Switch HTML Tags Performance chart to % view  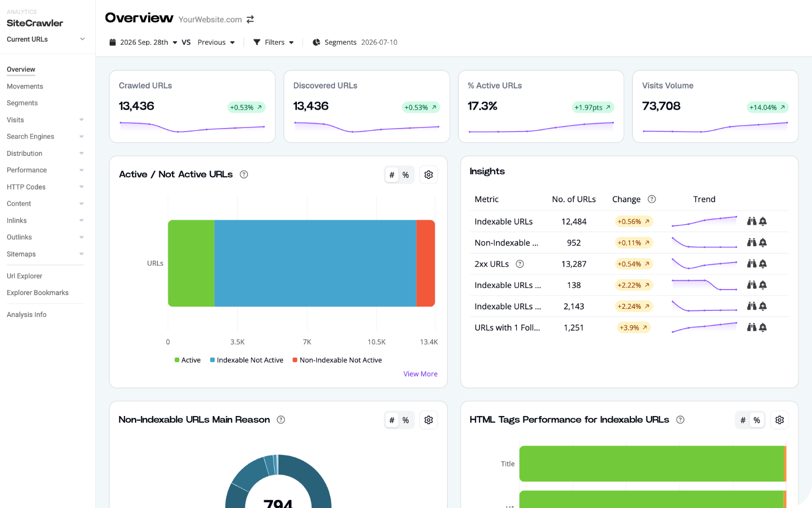(x=757, y=420)
